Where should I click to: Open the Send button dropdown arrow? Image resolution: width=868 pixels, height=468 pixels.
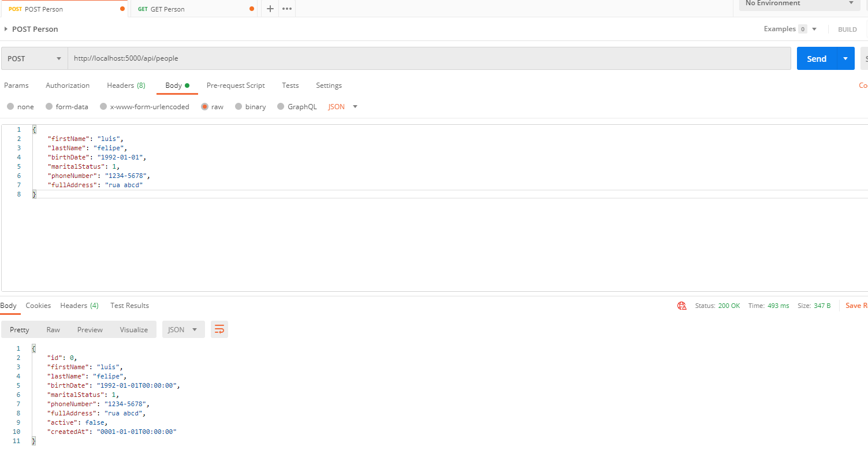(x=845, y=59)
